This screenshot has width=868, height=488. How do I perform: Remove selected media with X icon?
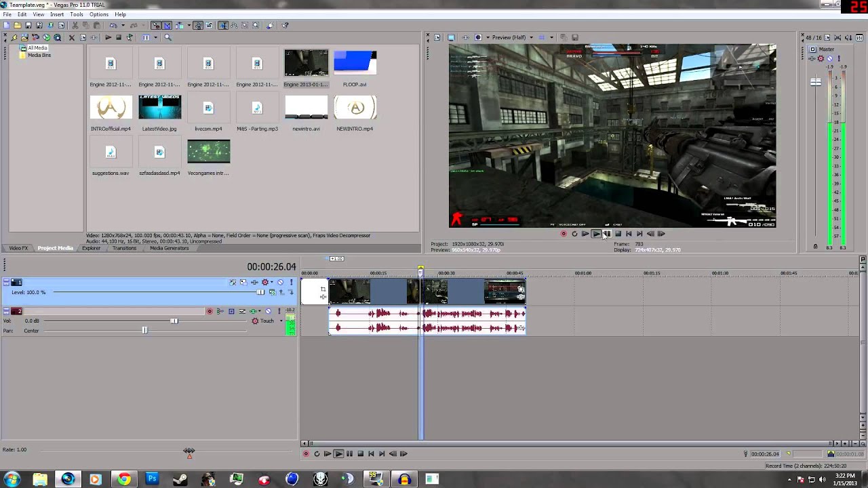72,37
